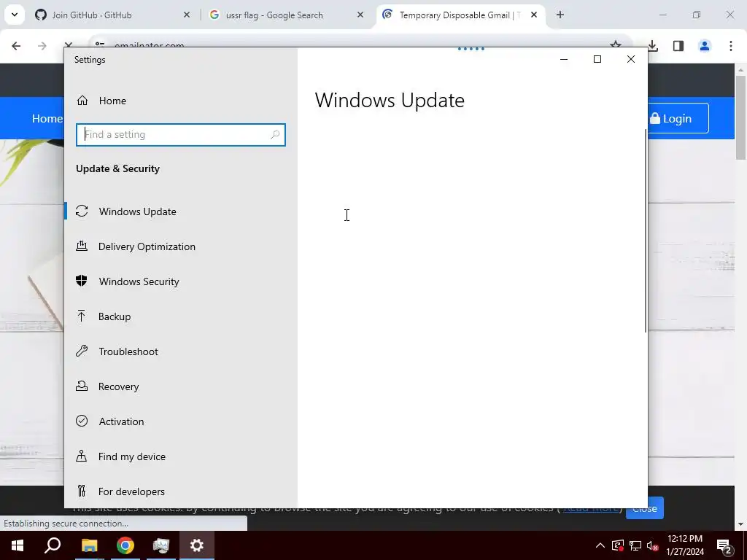
Task: Open File Explorer from taskbar
Action: [89, 545]
